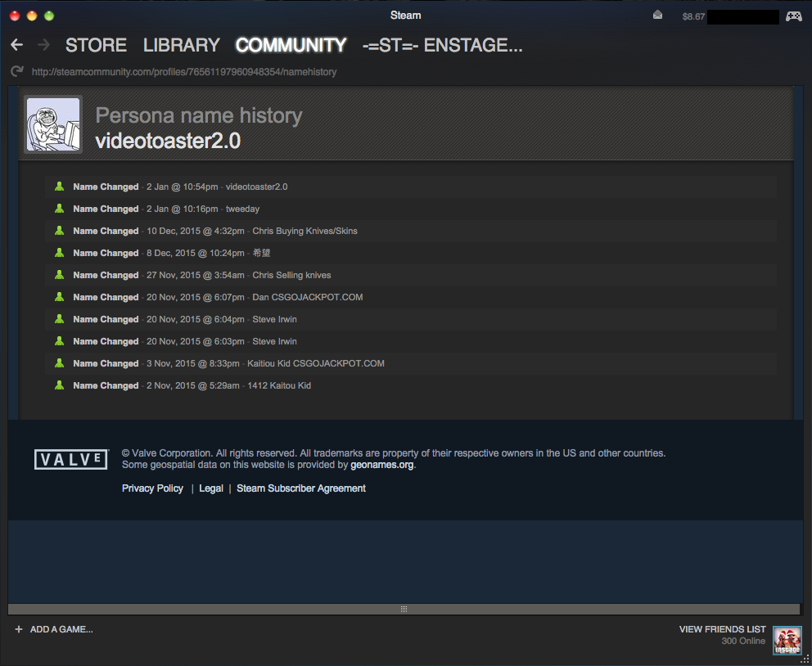Image resolution: width=812 pixels, height=666 pixels.
Task: Open the STORE tab
Action: 96,45
